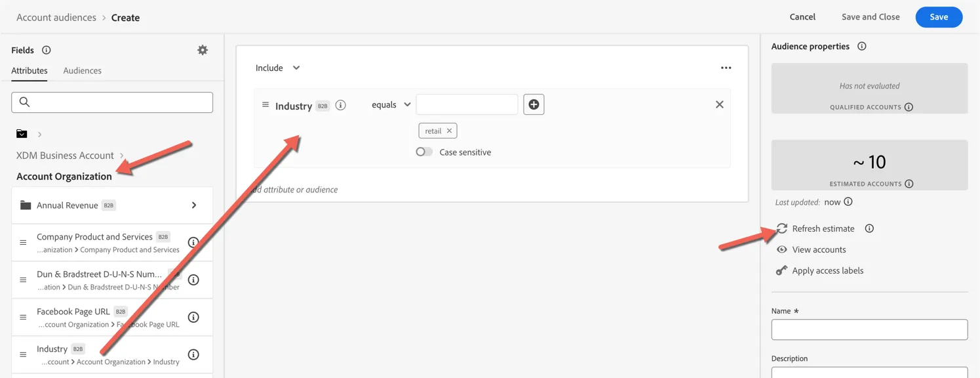Show info for Company Product and Services
Image resolution: width=980 pixels, height=378 pixels.
click(x=193, y=243)
